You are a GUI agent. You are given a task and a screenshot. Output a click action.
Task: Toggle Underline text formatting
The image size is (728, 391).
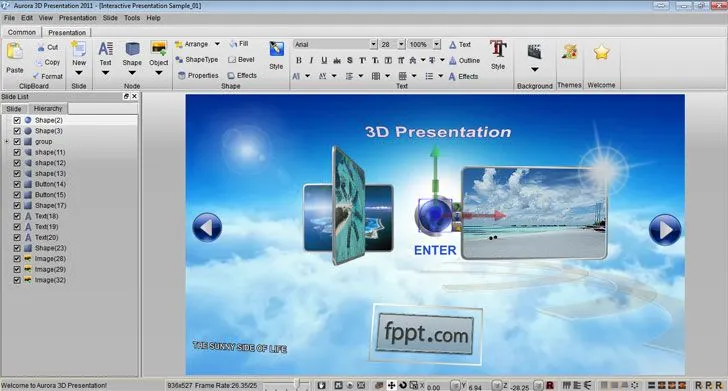(x=324, y=60)
